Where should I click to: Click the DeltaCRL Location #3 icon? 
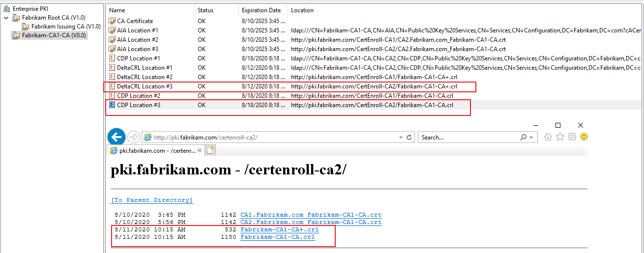pyautogui.click(x=112, y=86)
